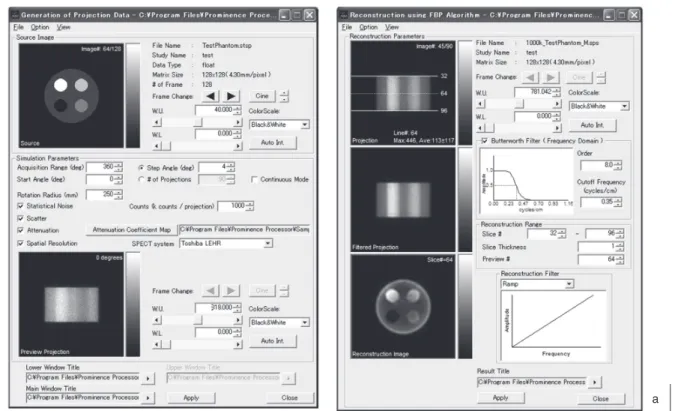678x411 pixels.
Task: Open View menu in Reconstruction window
Action: pos(392,27)
